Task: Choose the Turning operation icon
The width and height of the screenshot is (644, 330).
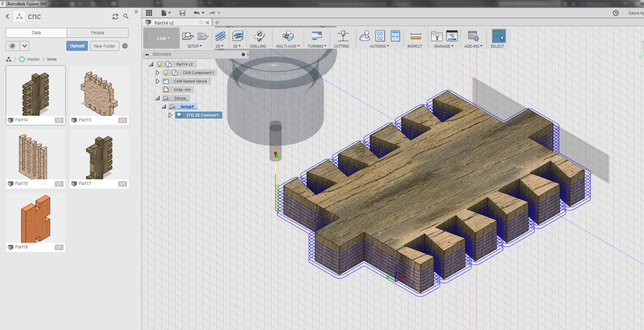Action: tap(317, 36)
